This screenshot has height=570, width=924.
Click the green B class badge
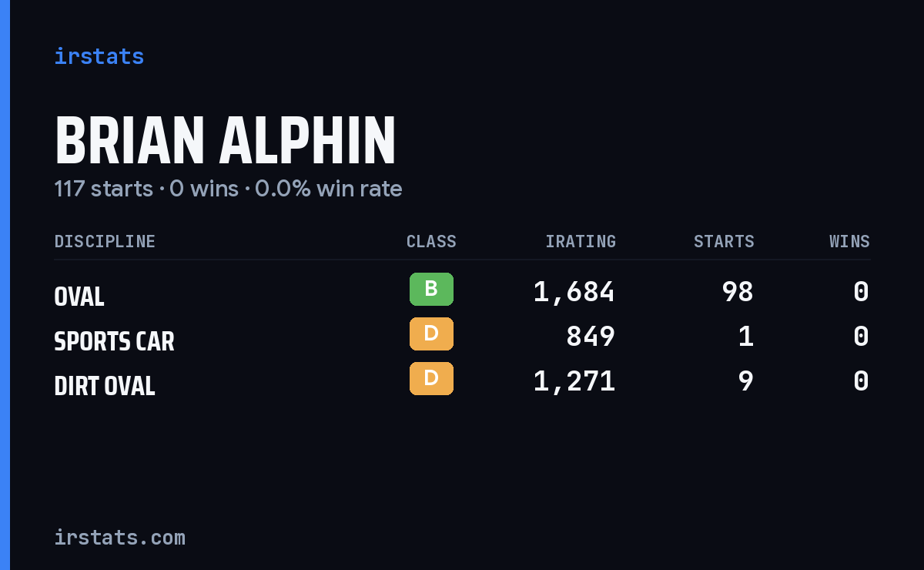click(431, 289)
